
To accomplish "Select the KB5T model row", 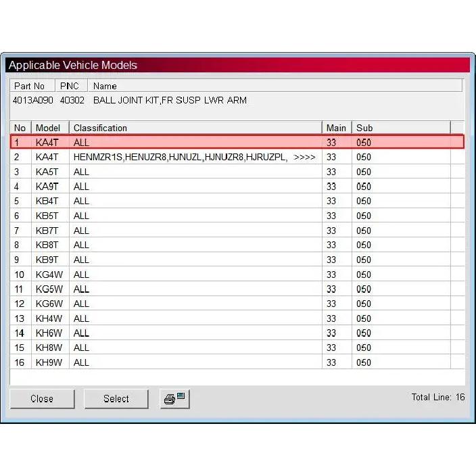I will pyautogui.click(x=237, y=216).
